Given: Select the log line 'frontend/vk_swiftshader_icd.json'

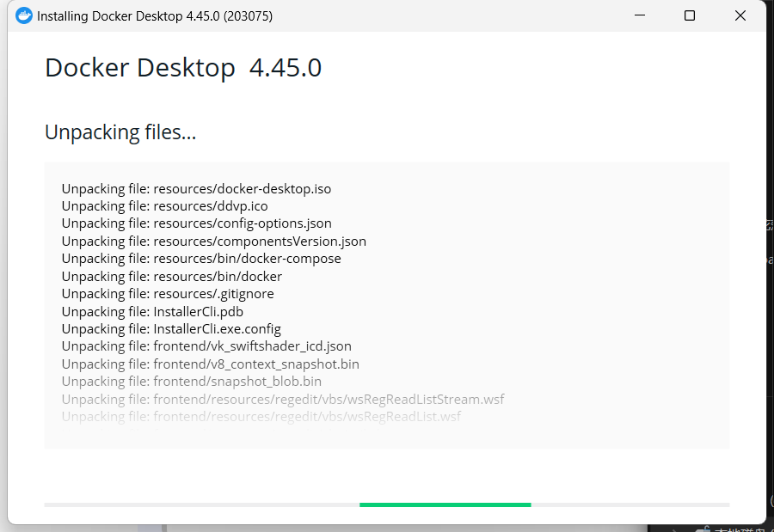Looking at the screenshot, I should coord(206,346).
